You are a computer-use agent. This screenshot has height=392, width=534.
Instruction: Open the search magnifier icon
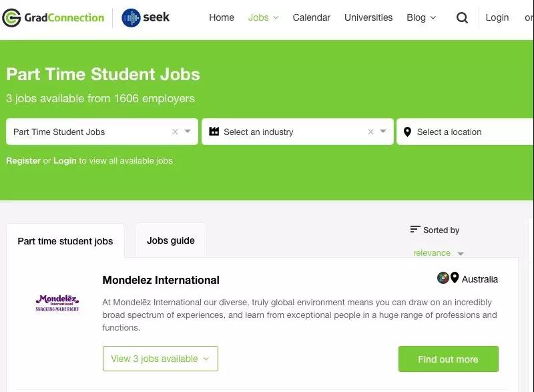[462, 17]
